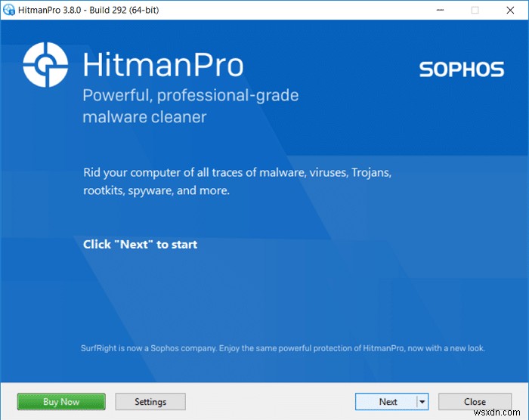The image size is (529, 420).
Task: Click the 'SurfRight is now a Sophos company' notice
Action: (283, 348)
